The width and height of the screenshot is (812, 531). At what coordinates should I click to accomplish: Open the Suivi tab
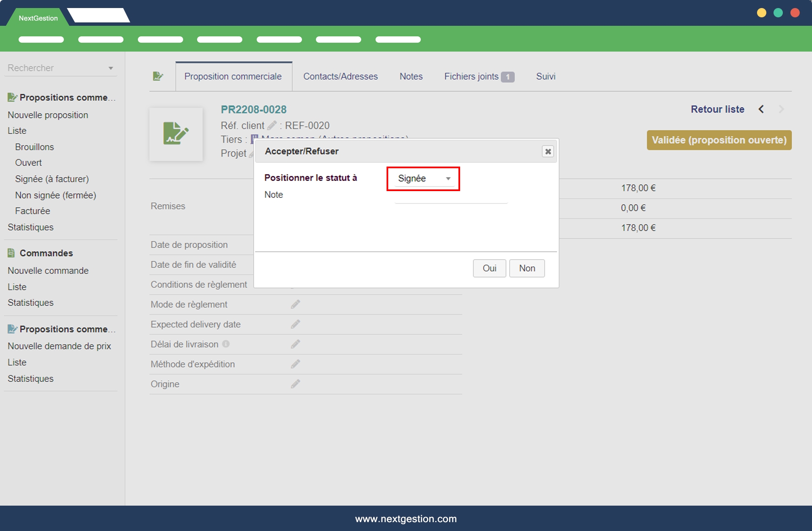point(546,77)
